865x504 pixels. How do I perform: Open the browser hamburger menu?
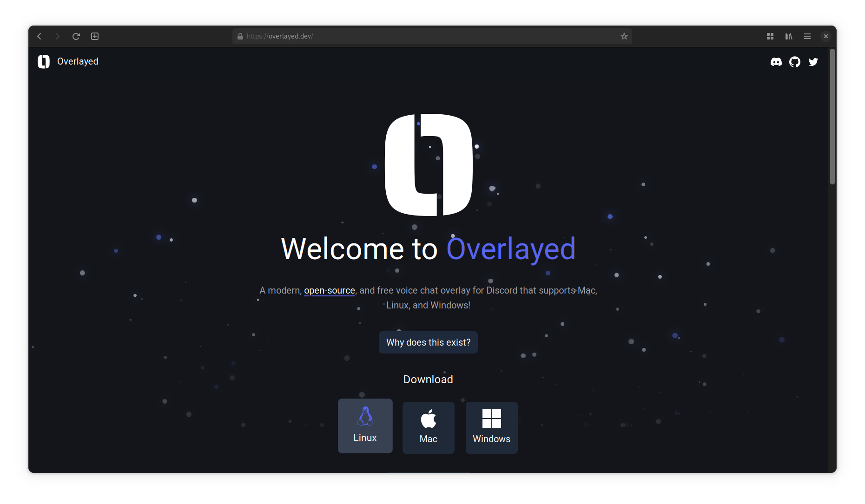[x=807, y=36]
